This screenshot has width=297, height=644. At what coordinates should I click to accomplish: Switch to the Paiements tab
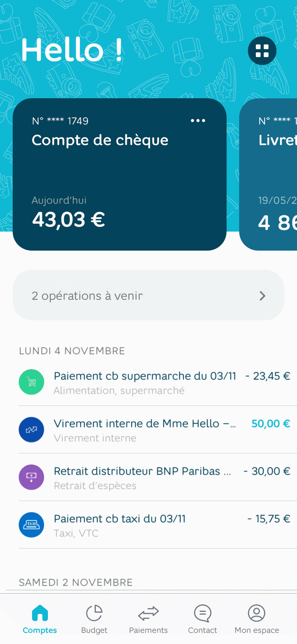pos(148,619)
